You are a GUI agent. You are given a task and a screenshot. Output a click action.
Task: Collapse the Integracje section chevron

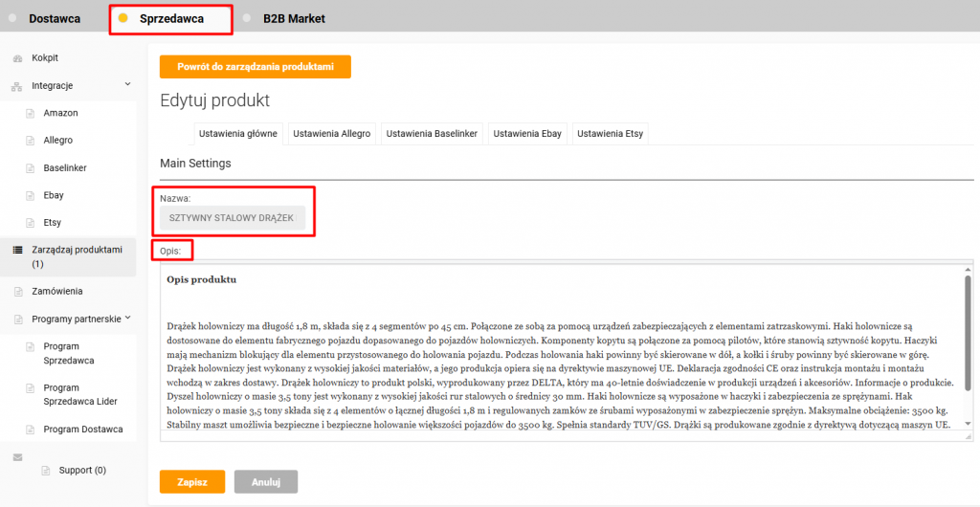click(128, 85)
